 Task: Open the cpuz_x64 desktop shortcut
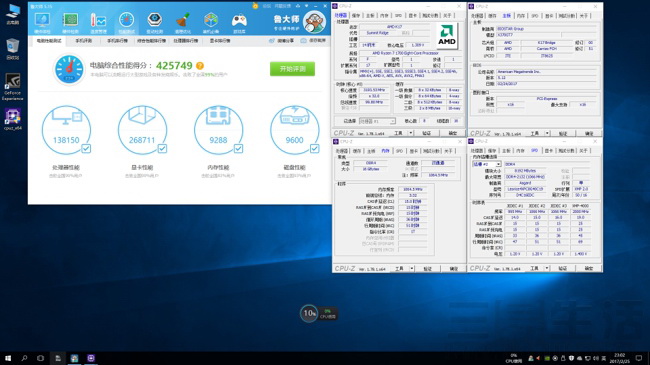click(x=13, y=119)
